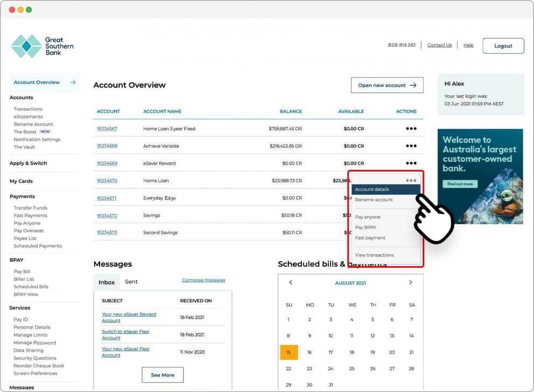Go to previous month in calendar

291,282
